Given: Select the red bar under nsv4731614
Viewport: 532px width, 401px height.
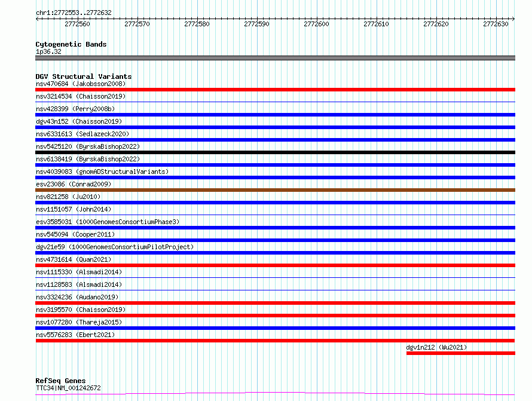Looking at the screenshot, I should pos(275,265).
